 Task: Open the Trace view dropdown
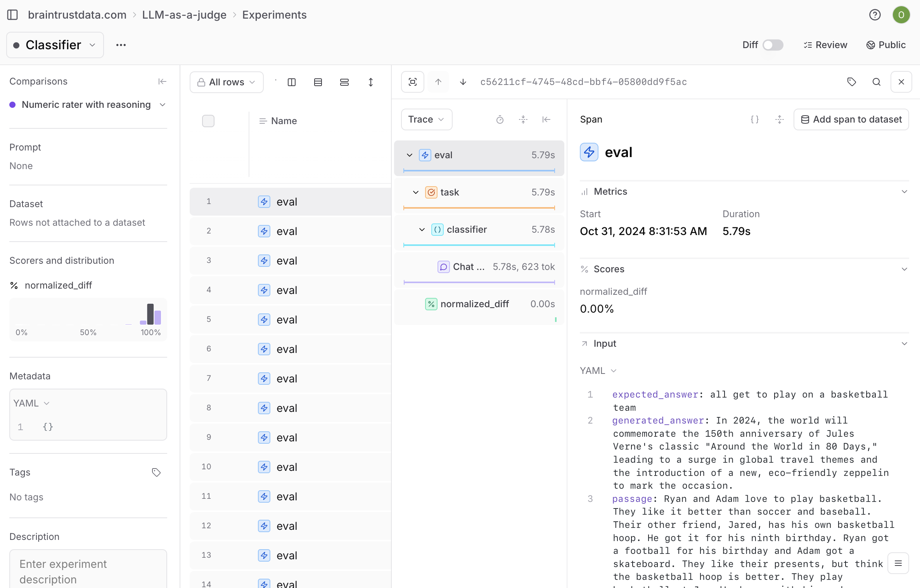click(426, 119)
